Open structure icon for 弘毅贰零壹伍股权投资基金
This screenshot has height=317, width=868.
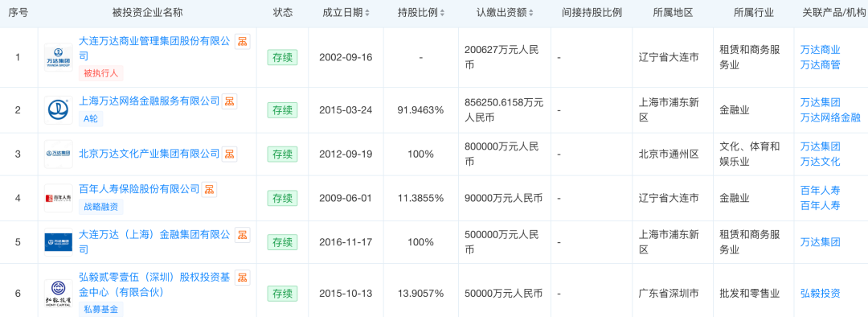pyautogui.click(x=243, y=278)
